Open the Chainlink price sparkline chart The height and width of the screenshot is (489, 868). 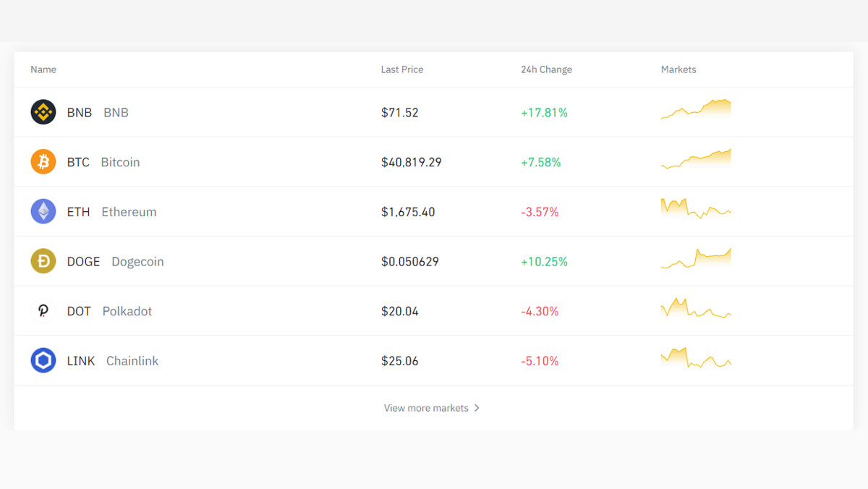tap(696, 357)
